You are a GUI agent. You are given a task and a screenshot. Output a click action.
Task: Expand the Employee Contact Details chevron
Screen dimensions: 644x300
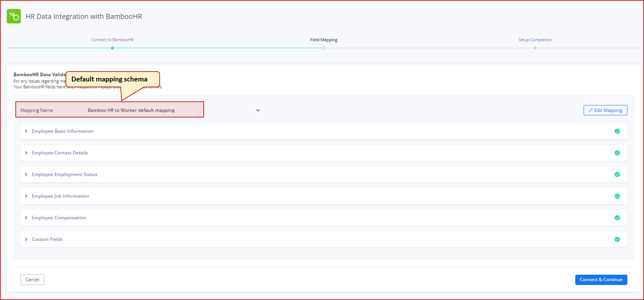pyautogui.click(x=26, y=153)
